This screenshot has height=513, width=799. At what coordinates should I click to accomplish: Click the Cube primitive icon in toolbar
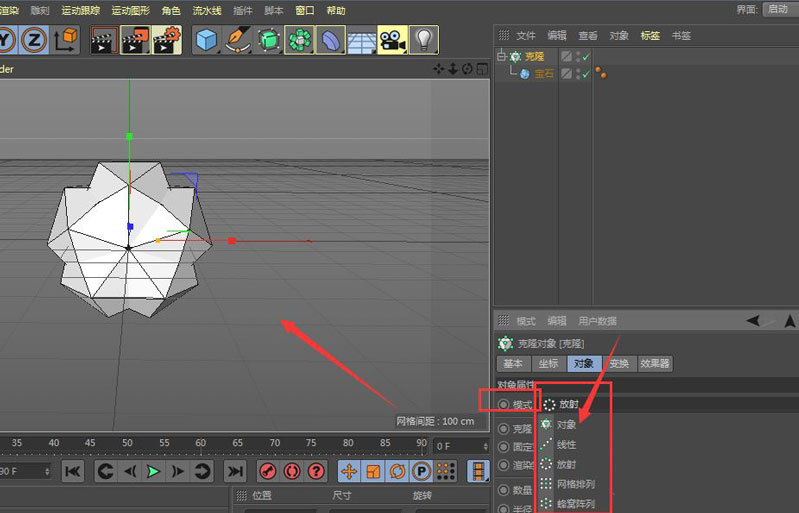(206, 40)
